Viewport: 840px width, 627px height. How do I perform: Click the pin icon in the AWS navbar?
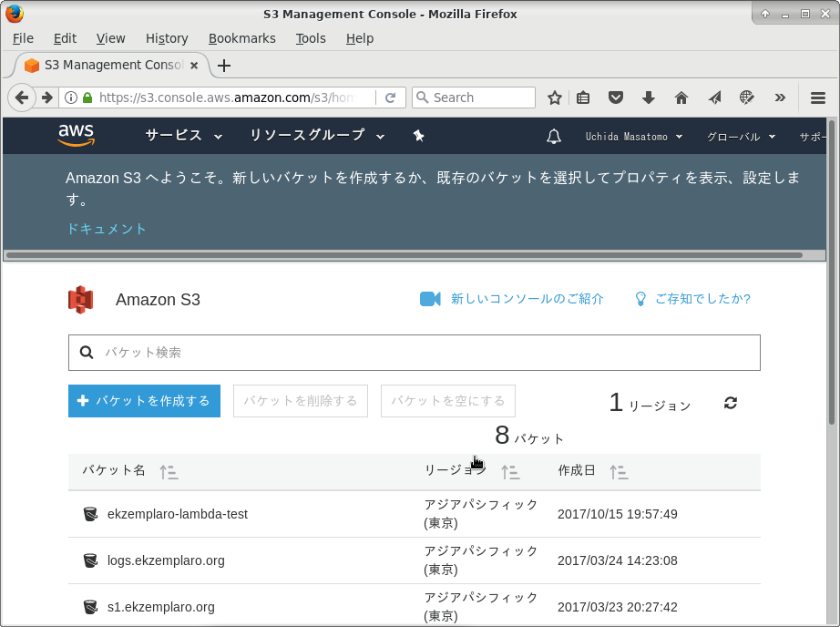(x=418, y=135)
